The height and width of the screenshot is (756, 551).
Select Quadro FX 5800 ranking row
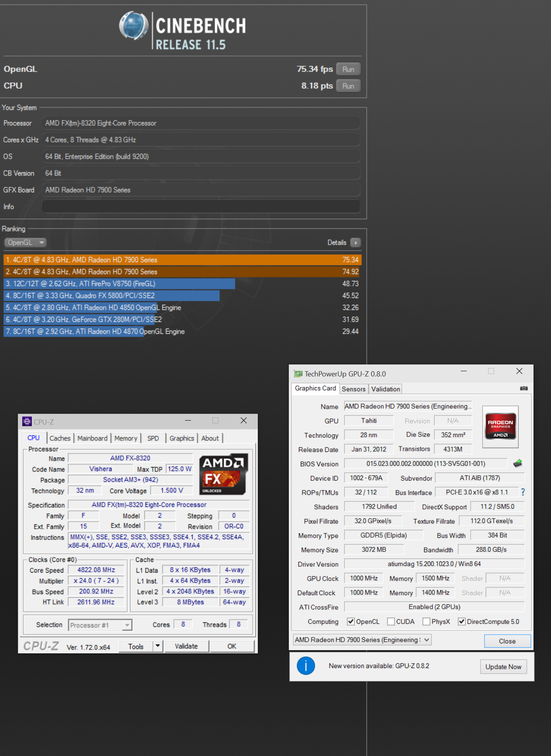(x=182, y=296)
